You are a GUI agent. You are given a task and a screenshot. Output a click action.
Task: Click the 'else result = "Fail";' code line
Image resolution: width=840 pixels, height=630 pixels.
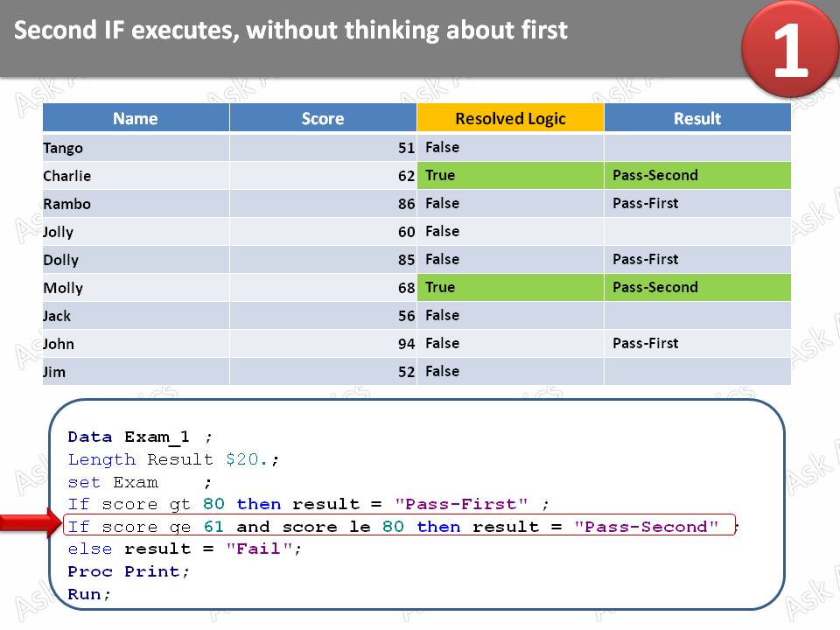(x=185, y=549)
